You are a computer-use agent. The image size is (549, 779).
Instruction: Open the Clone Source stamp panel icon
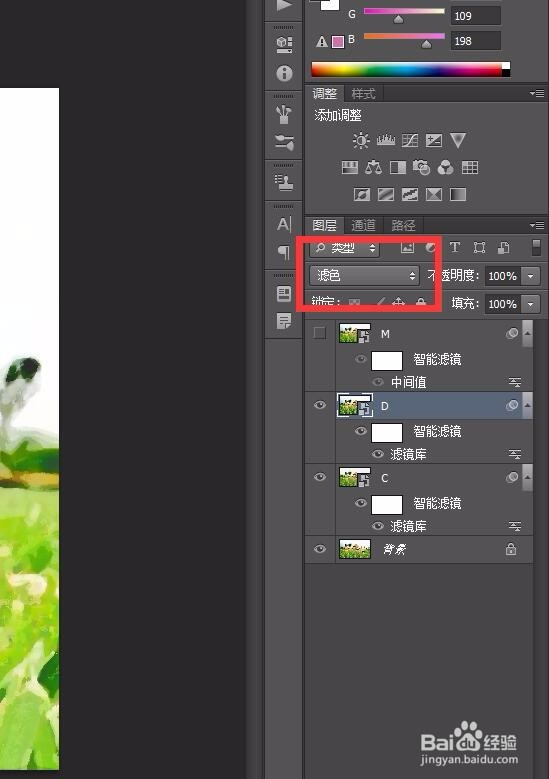284,182
